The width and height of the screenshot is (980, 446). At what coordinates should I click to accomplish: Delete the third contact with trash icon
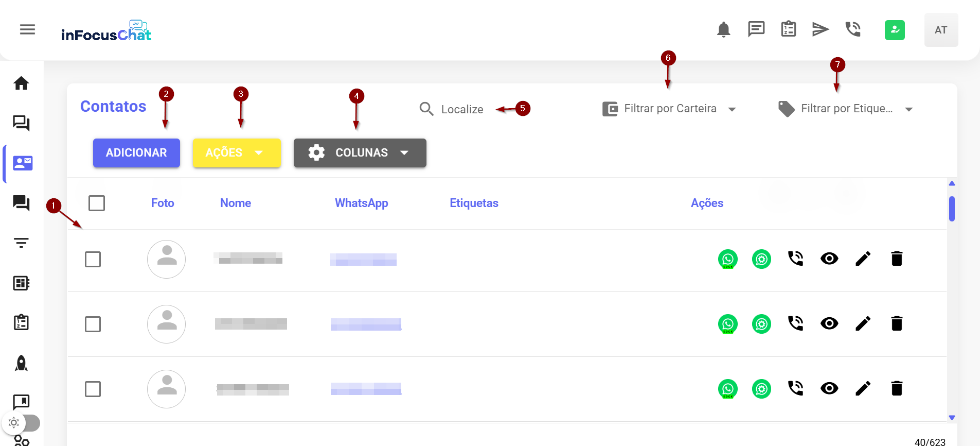tap(897, 388)
